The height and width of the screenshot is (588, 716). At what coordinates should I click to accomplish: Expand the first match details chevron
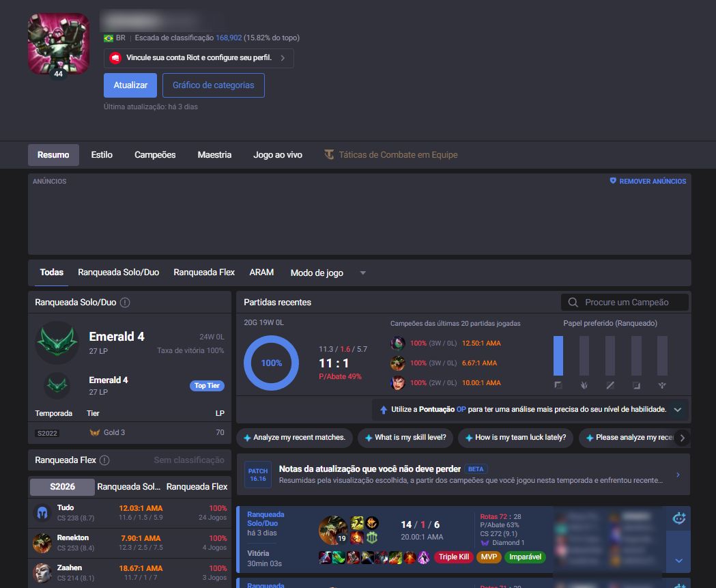[x=678, y=561]
